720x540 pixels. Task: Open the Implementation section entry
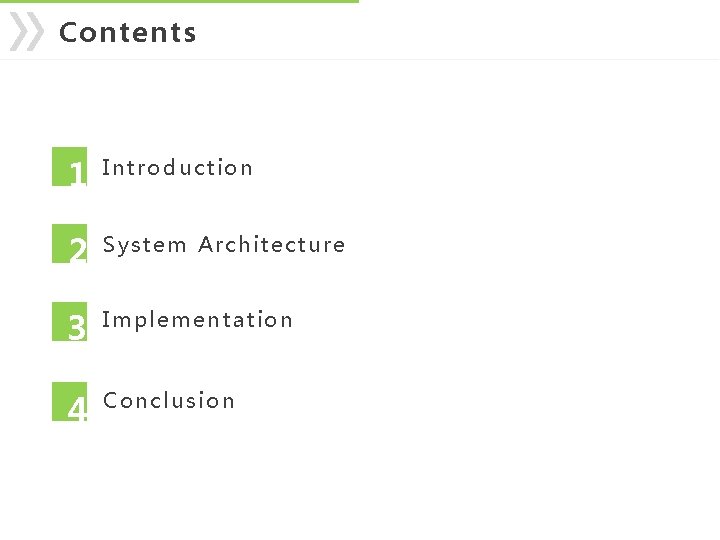[197, 321]
